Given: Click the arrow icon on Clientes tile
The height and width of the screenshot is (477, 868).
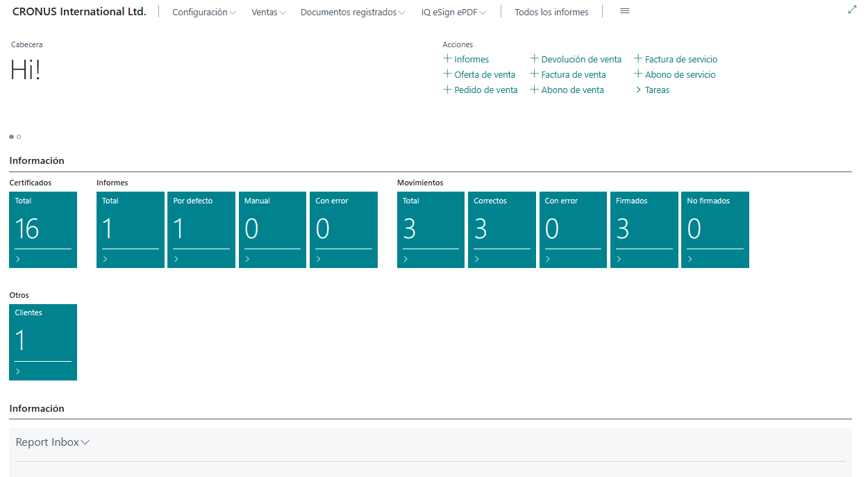Looking at the screenshot, I should pyautogui.click(x=18, y=371).
